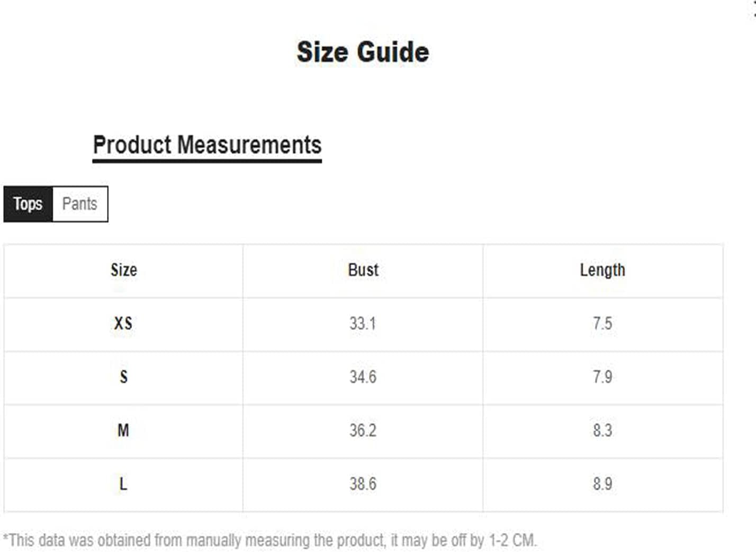Click the S size row label
This screenshot has width=756, height=552.
[123, 377]
